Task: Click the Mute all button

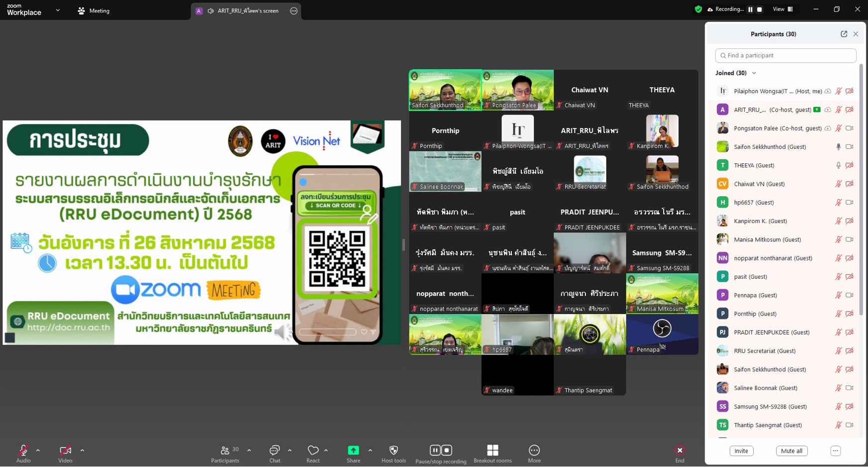Action: [791, 451]
